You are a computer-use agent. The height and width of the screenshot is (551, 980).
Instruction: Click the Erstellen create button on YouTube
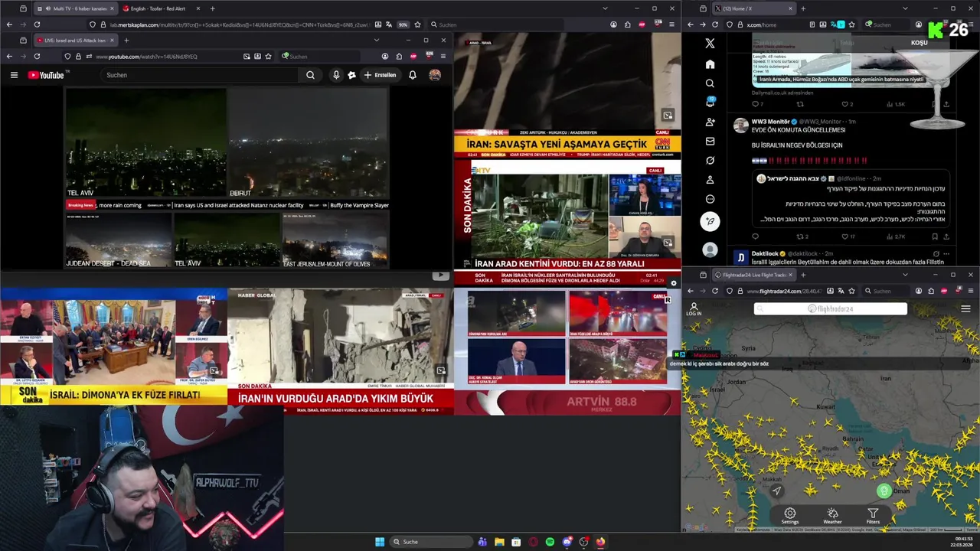380,75
